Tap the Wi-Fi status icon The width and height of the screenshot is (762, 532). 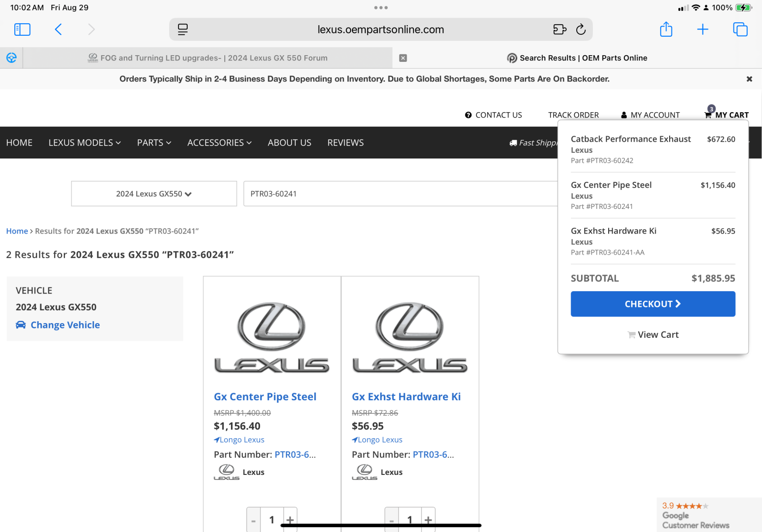[x=696, y=8]
